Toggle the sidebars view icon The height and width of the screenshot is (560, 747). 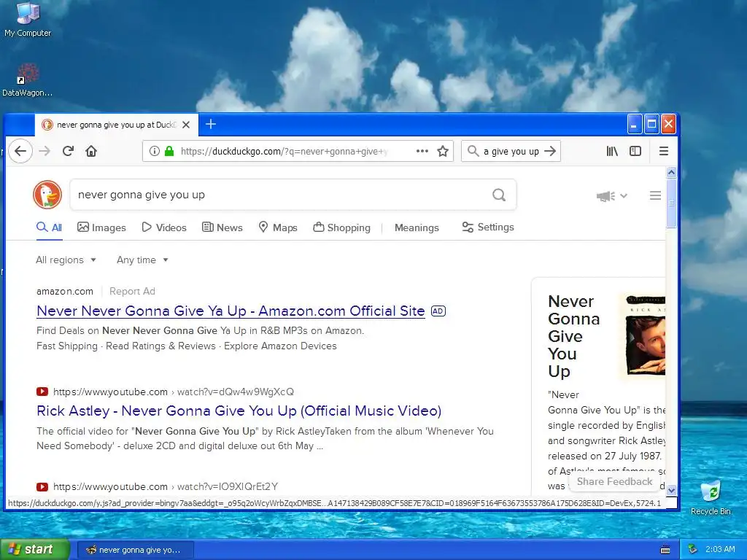635,152
